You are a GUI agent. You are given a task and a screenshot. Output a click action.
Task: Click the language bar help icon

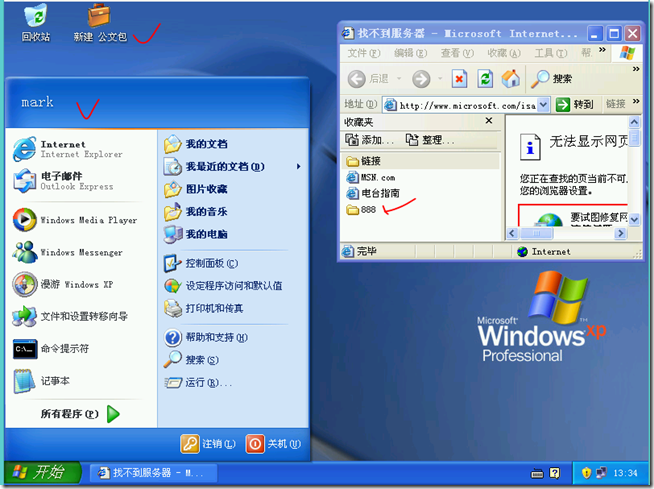pos(555,473)
